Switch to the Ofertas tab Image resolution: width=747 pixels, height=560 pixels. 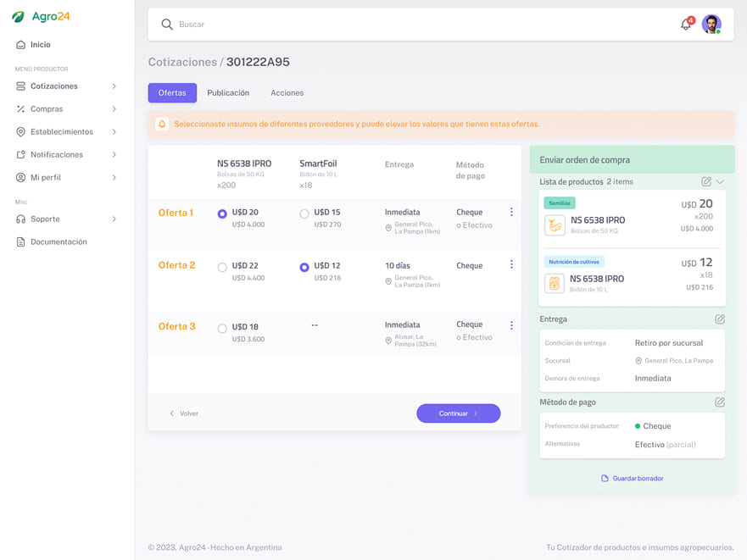pyautogui.click(x=172, y=93)
